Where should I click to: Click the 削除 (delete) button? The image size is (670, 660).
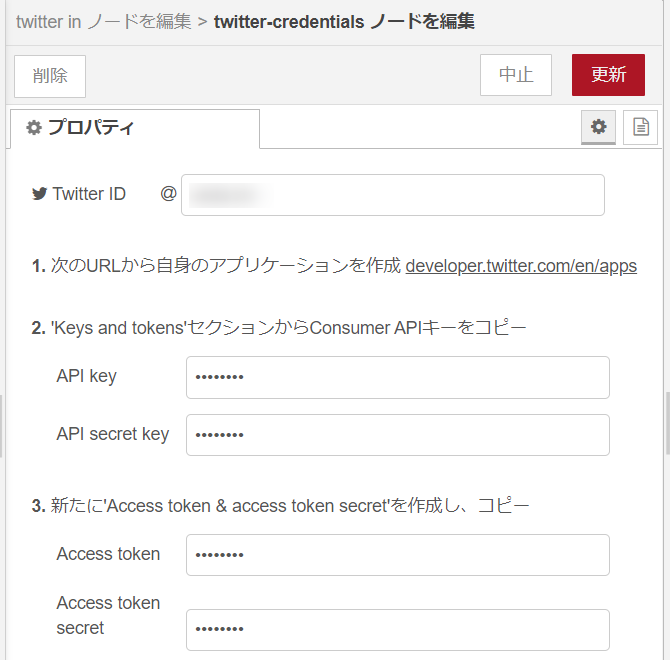click(x=50, y=76)
